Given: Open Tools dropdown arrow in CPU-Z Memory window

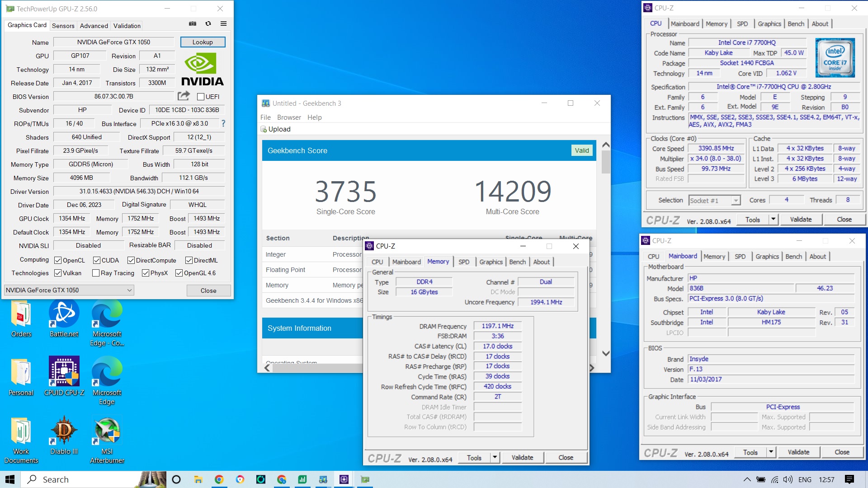Looking at the screenshot, I should click(495, 458).
